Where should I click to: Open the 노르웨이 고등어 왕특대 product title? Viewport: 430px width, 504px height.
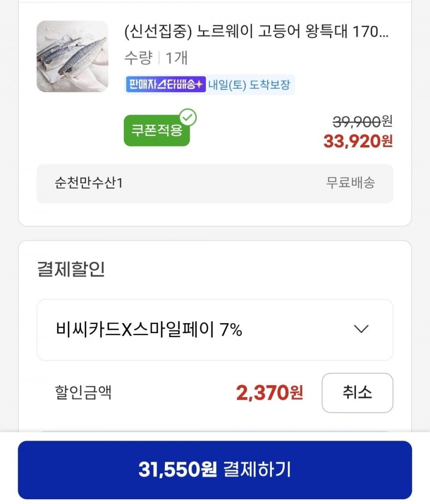pos(256,33)
